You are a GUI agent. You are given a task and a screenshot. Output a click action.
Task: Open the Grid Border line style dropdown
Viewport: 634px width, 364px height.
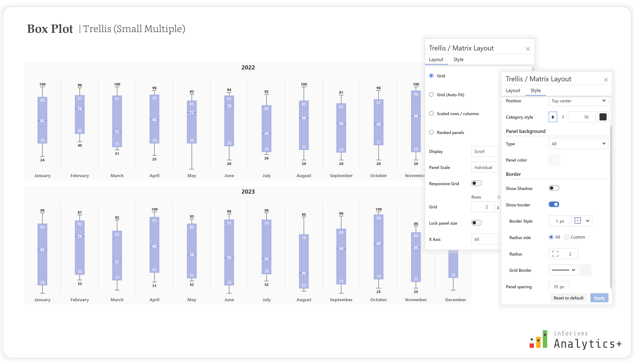coord(563,270)
